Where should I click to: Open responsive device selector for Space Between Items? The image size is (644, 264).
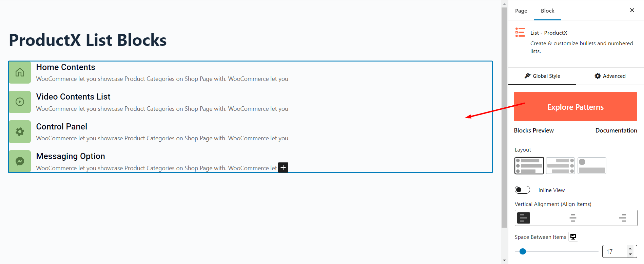click(x=573, y=237)
